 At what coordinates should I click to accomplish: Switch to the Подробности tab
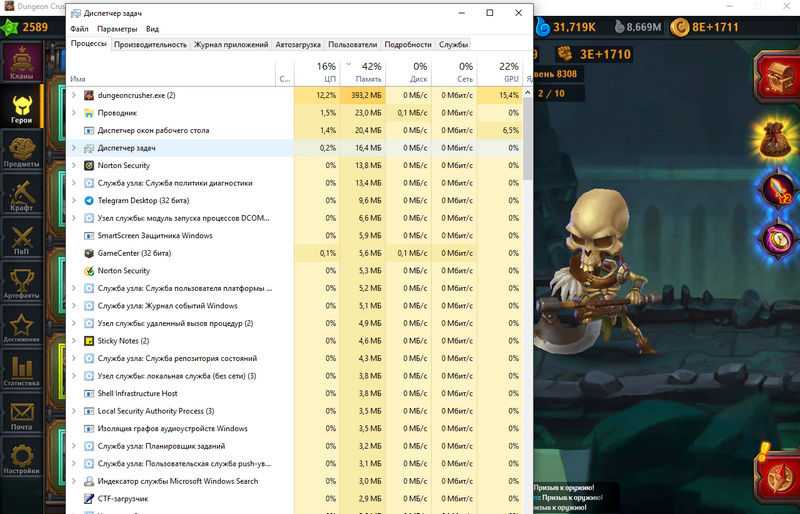(408, 44)
